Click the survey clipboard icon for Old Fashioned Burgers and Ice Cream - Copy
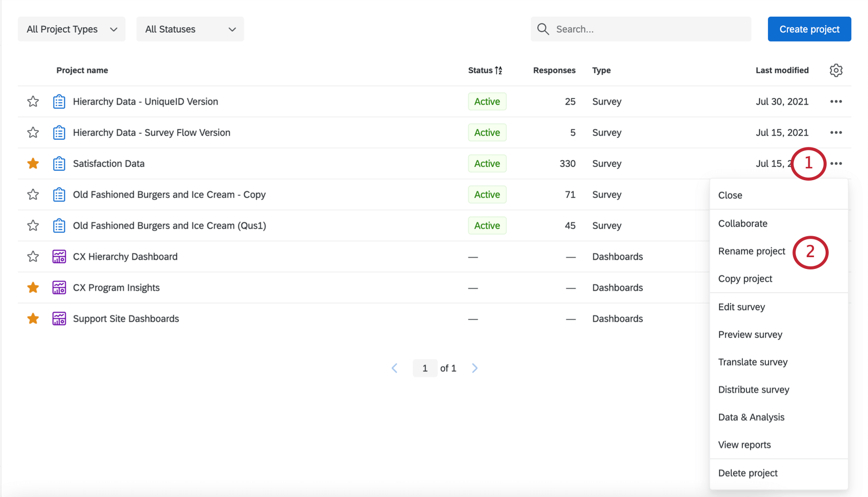 click(x=59, y=194)
